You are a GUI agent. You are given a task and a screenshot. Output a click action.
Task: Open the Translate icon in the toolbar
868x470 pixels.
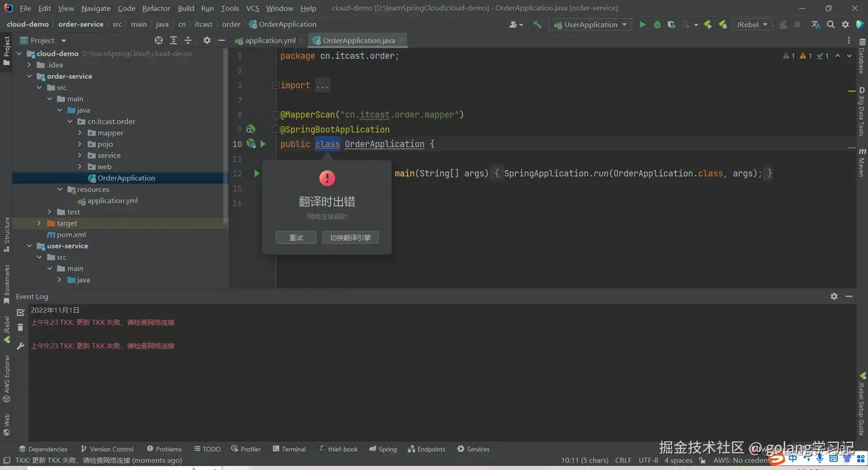(815, 25)
